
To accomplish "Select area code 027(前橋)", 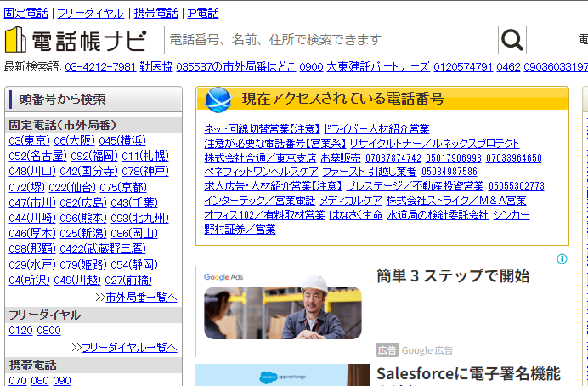I will point(128,281).
